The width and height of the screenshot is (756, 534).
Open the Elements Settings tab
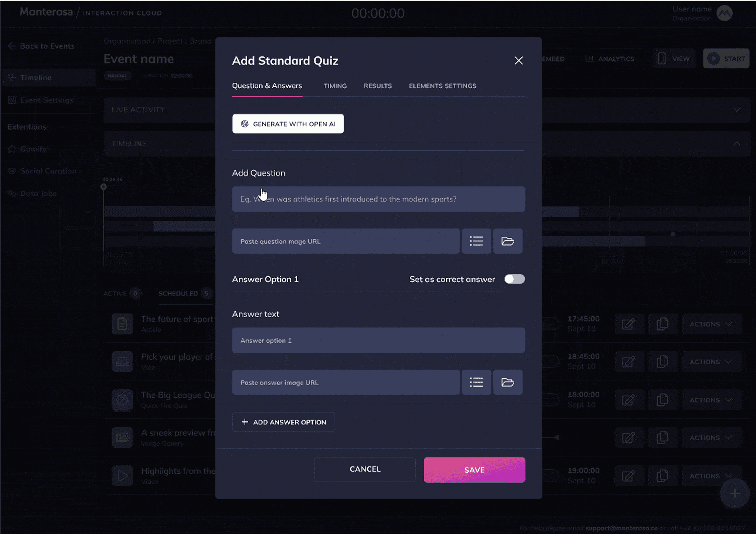click(442, 86)
